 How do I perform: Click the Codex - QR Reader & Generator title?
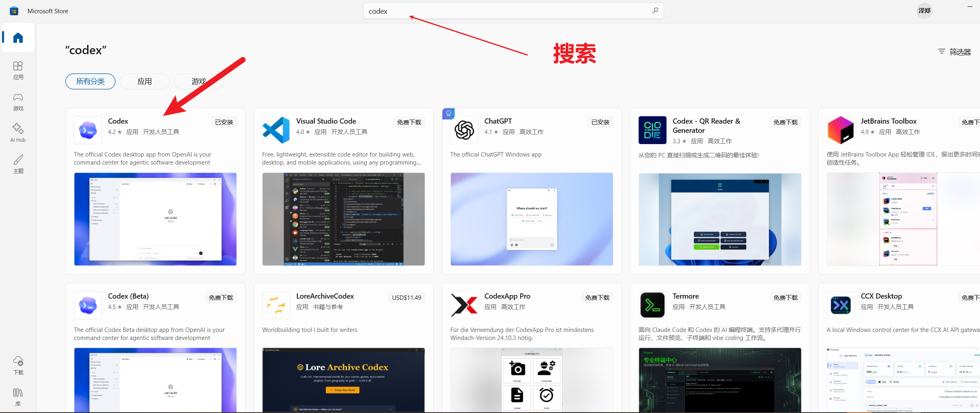tap(706, 126)
